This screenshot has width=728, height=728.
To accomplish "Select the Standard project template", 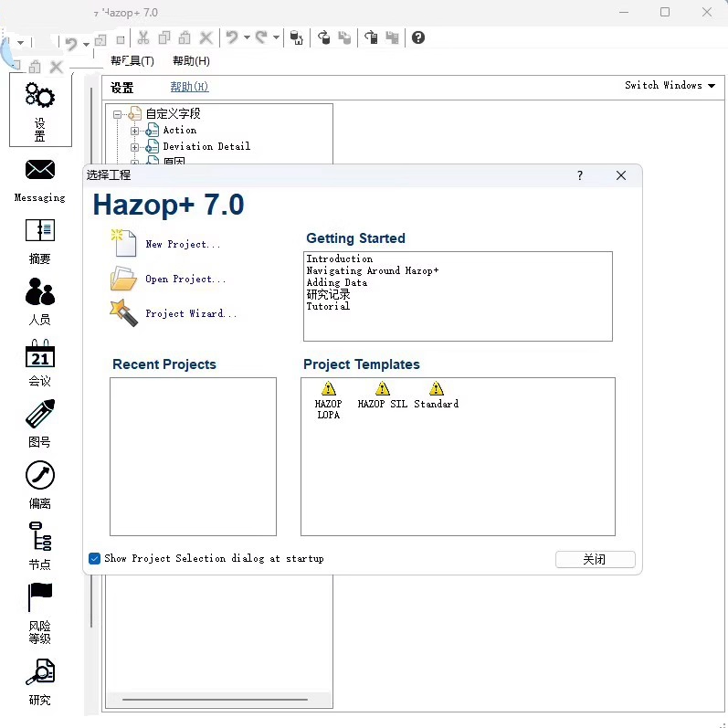I will click(x=436, y=396).
